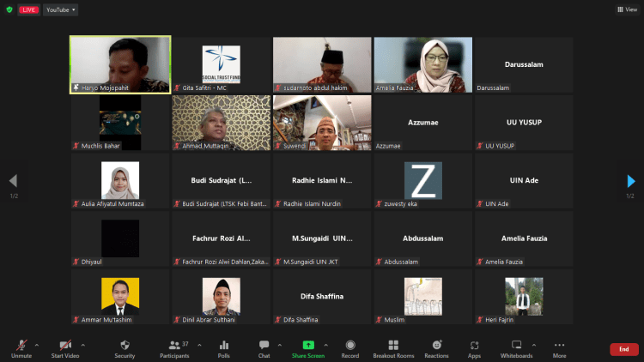Select the Budi Sudrajat participant tile
This screenshot has width=644, height=362.
point(222,181)
